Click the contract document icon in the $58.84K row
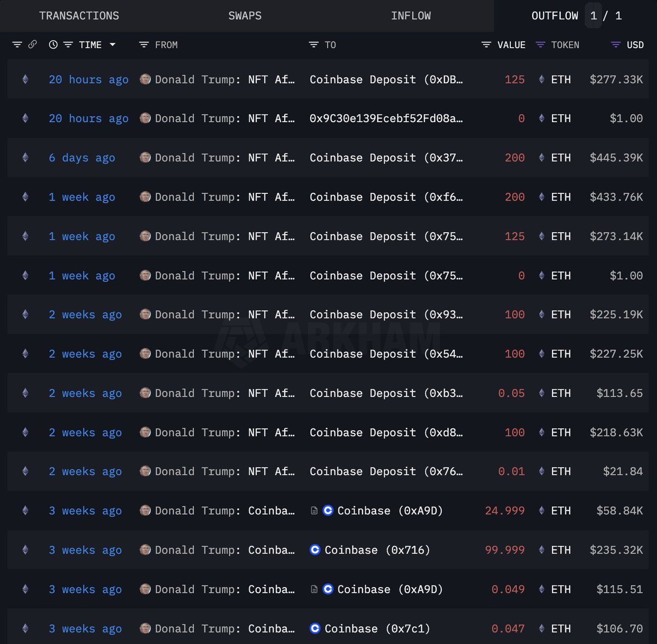This screenshot has height=644, width=657. (x=314, y=511)
